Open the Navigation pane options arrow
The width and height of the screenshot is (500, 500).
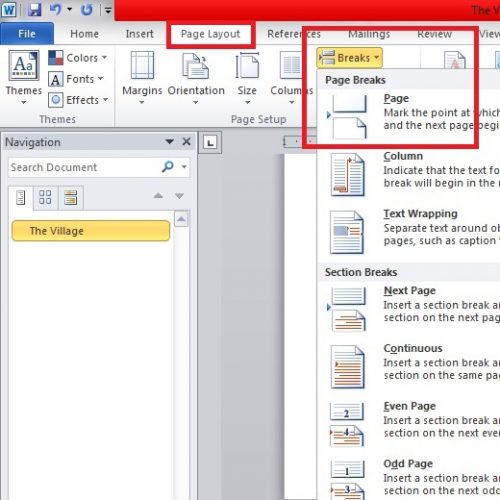(169, 142)
